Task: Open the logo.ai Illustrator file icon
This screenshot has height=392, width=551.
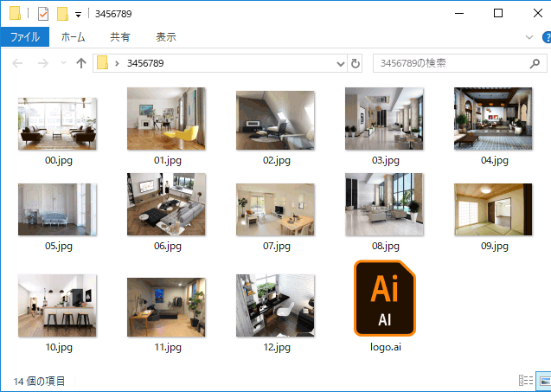Action: point(385,299)
